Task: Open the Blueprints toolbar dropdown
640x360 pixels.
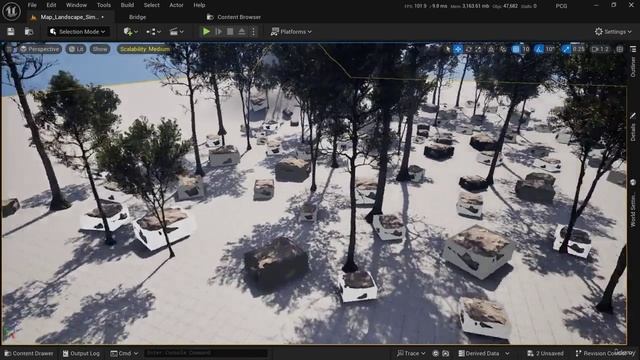Action: tap(153, 31)
